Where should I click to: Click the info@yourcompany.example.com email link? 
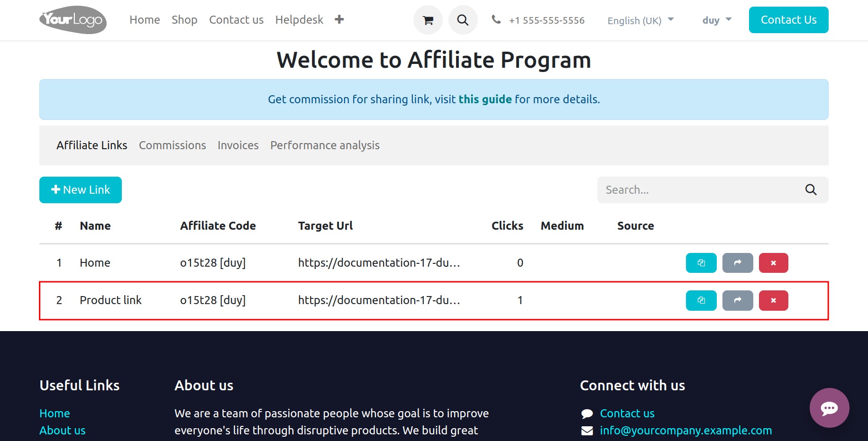coord(686,431)
